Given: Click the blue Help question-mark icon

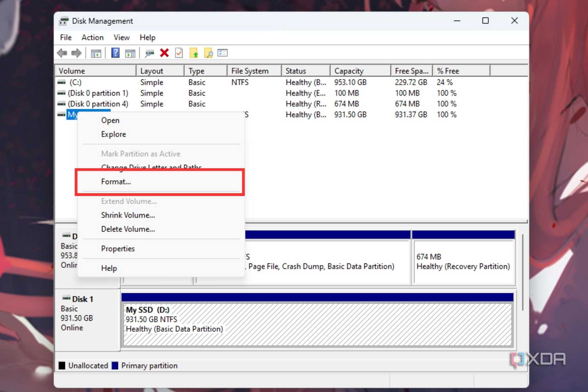Looking at the screenshot, I should [x=115, y=53].
